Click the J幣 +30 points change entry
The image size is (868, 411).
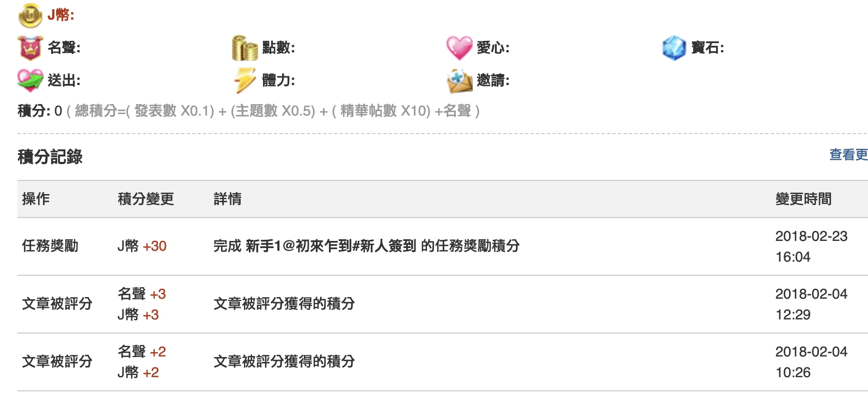142,246
